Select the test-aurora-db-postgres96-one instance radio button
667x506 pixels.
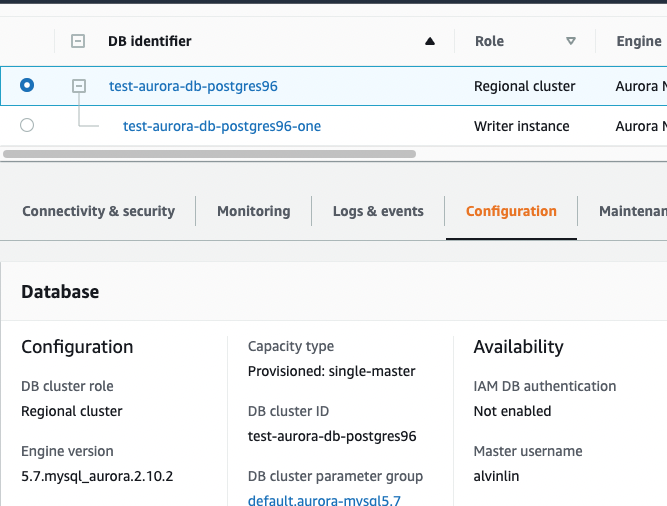tap(27, 126)
